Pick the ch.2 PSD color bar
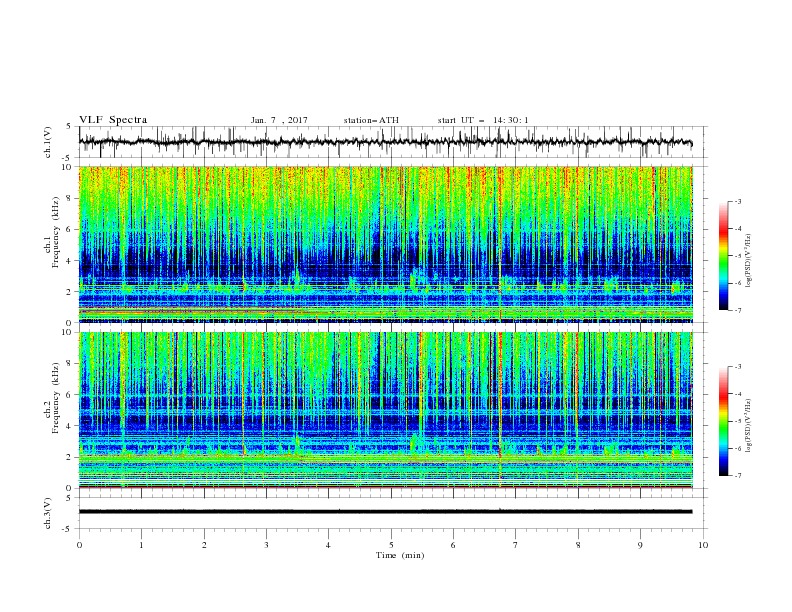The image size is (792, 612). tap(724, 421)
